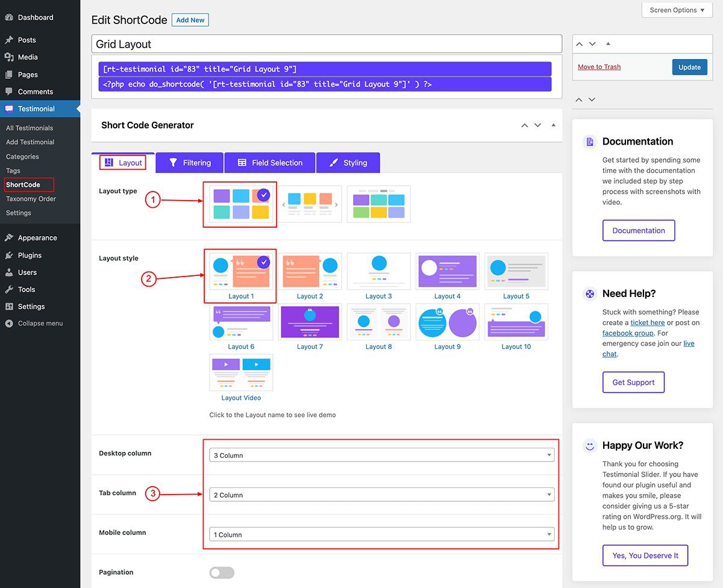Click the Documentation book icon
The image size is (723, 588).
pyautogui.click(x=589, y=142)
